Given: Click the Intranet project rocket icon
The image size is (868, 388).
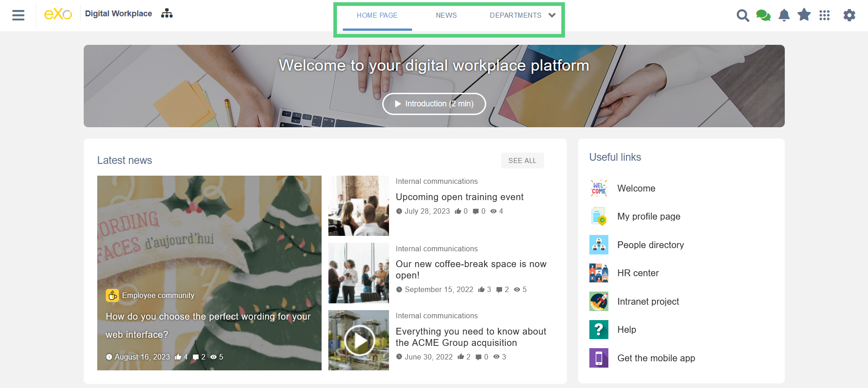Looking at the screenshot, I should tap(599, 302).
